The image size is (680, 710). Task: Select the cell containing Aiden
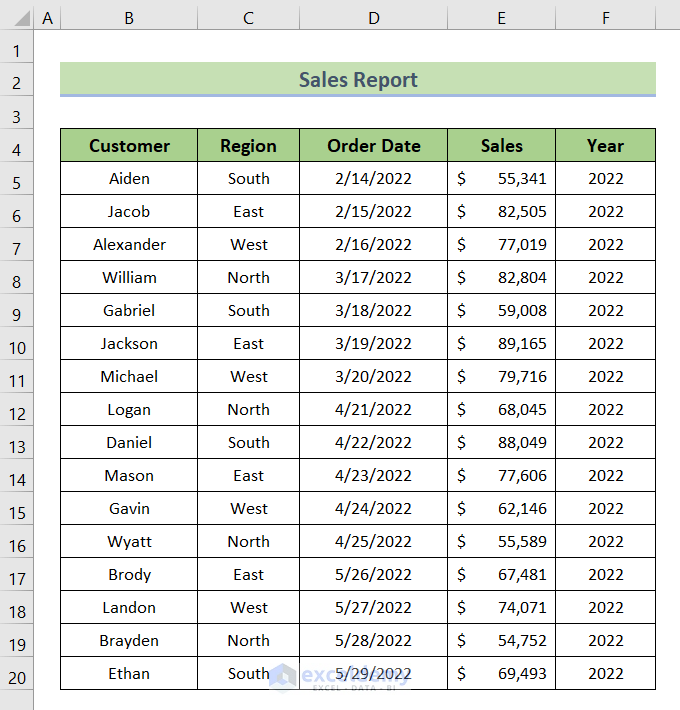129,179
